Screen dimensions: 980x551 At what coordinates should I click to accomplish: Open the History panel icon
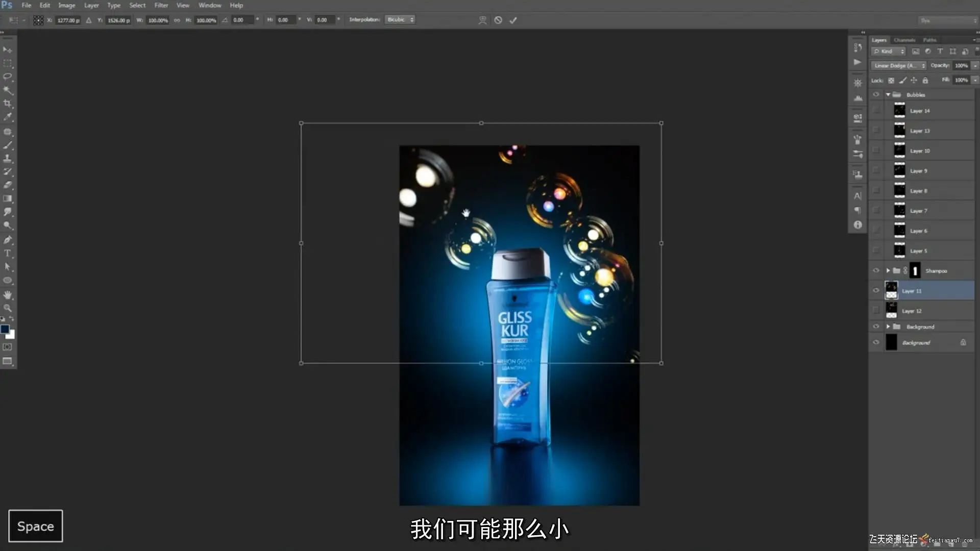click(x=857, y=47)
